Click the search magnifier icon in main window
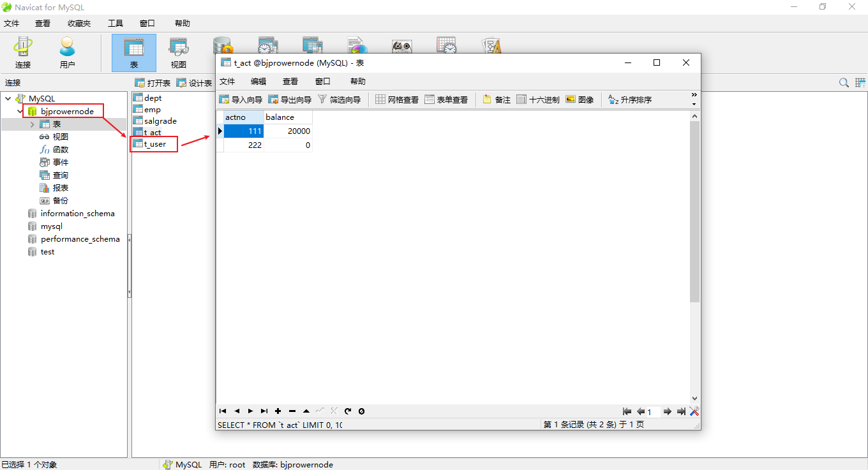The height and width of the screenshot is (470, 868). [844, 83]
